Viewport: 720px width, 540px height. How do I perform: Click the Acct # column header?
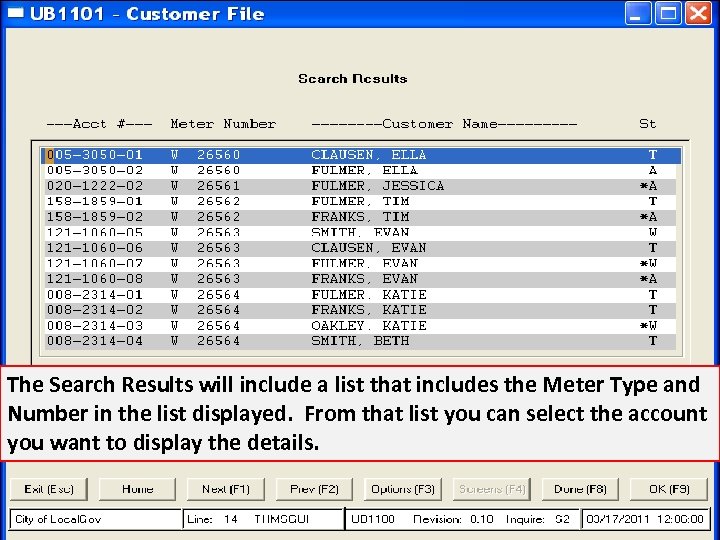click(x=99, y=124)
